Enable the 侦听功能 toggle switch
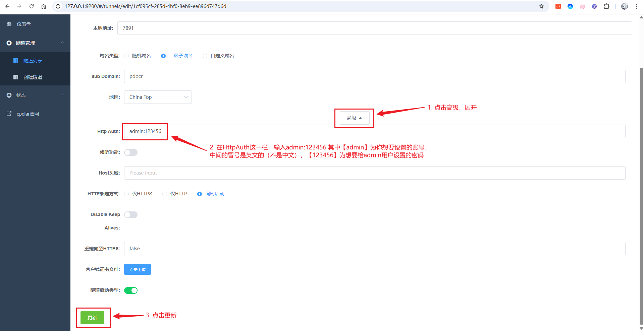The image size is (644, 331). point(131,152)
